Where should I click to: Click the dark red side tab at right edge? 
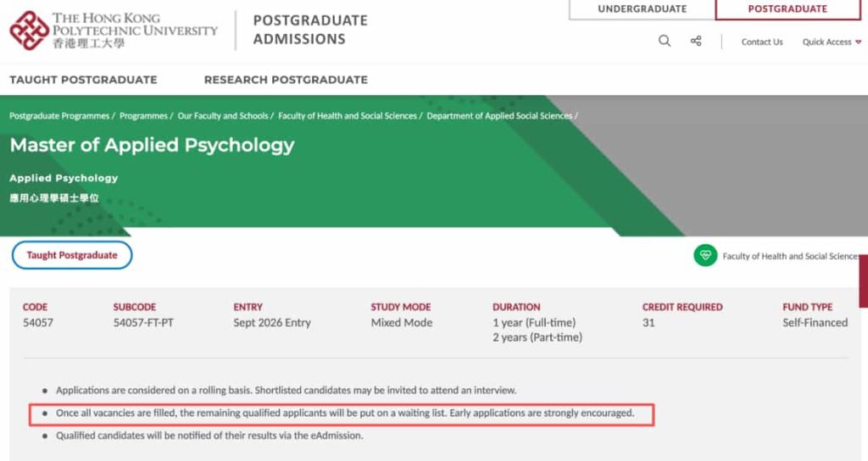click(x=863, y=280)
